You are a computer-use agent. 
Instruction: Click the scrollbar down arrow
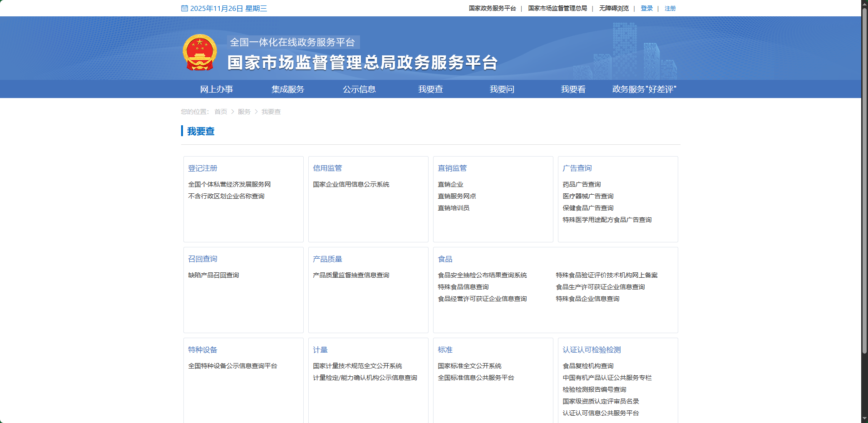864,419
